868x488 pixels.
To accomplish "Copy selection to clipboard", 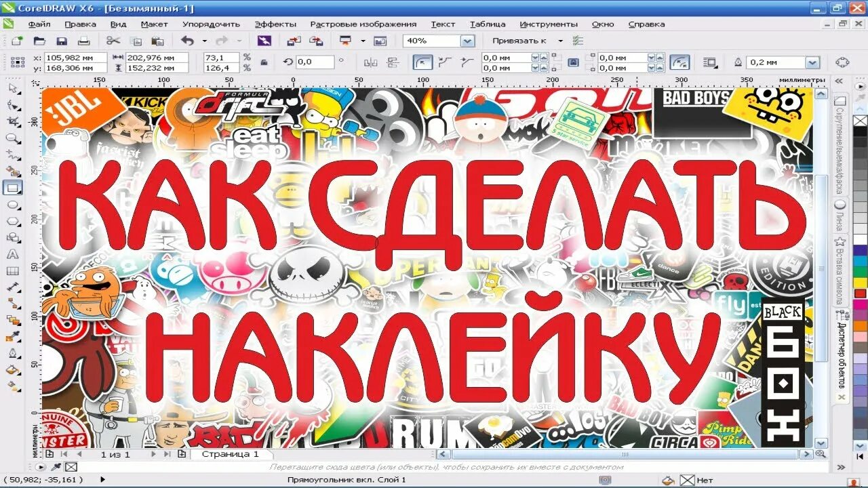I will [136, 41].
